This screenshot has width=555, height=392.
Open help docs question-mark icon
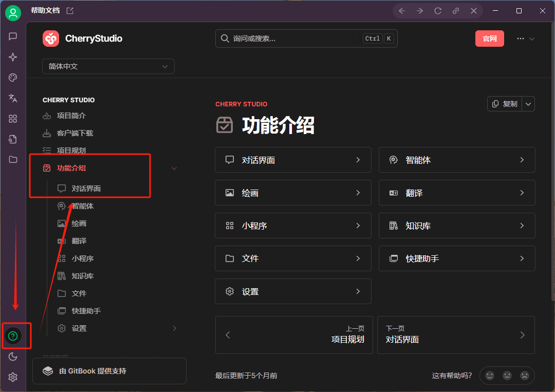[x=13, y=336]
